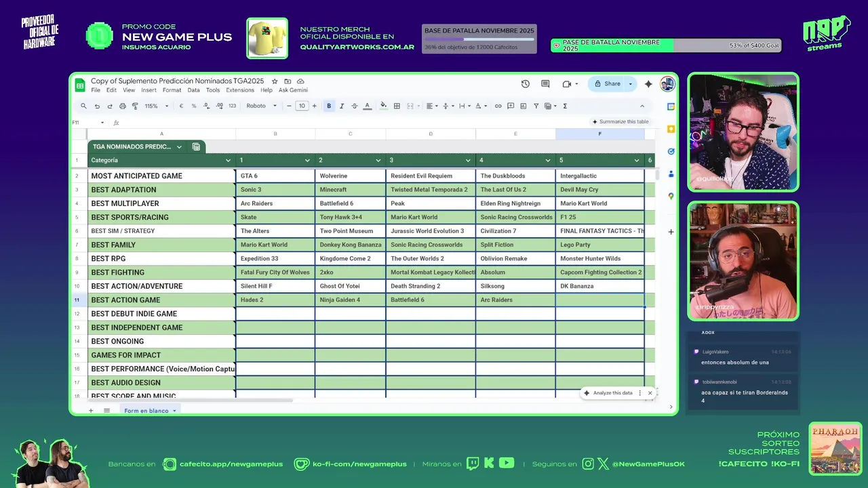The width and height of the screenshot is (868, 488).
Task: Toggle Bold formatting
Action: tap(329, 106)
